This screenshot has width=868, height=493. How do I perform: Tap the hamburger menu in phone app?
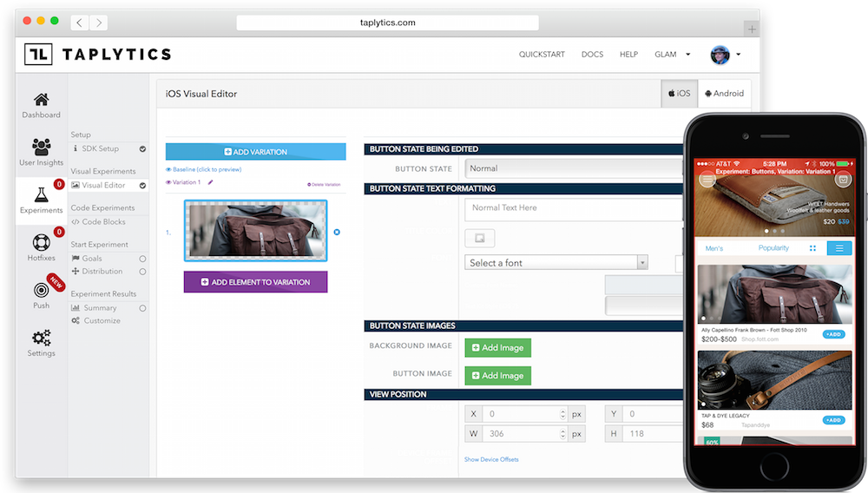point(707,180)
